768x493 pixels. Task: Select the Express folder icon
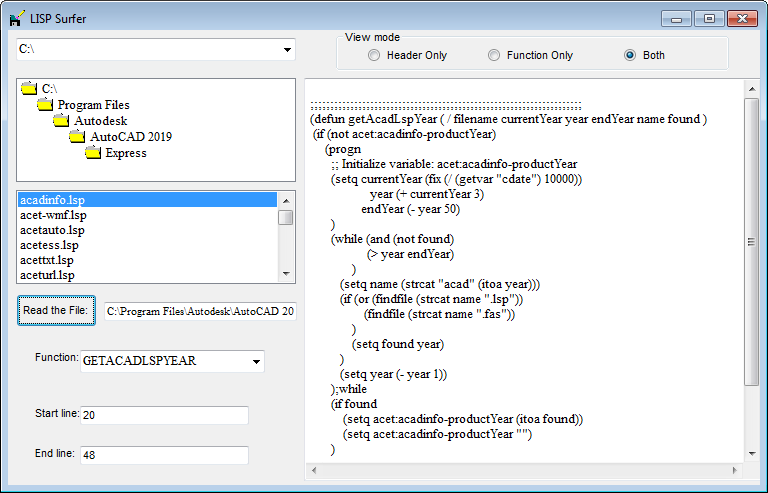(x=93, y=153)
